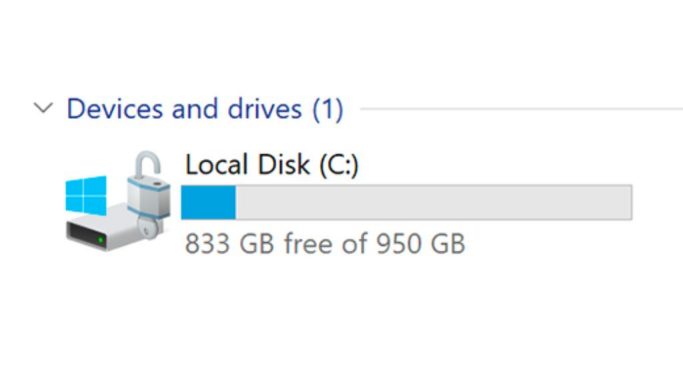Click the (1) count in the drives header
Screen dimensions: 683x367
point(328,109)
